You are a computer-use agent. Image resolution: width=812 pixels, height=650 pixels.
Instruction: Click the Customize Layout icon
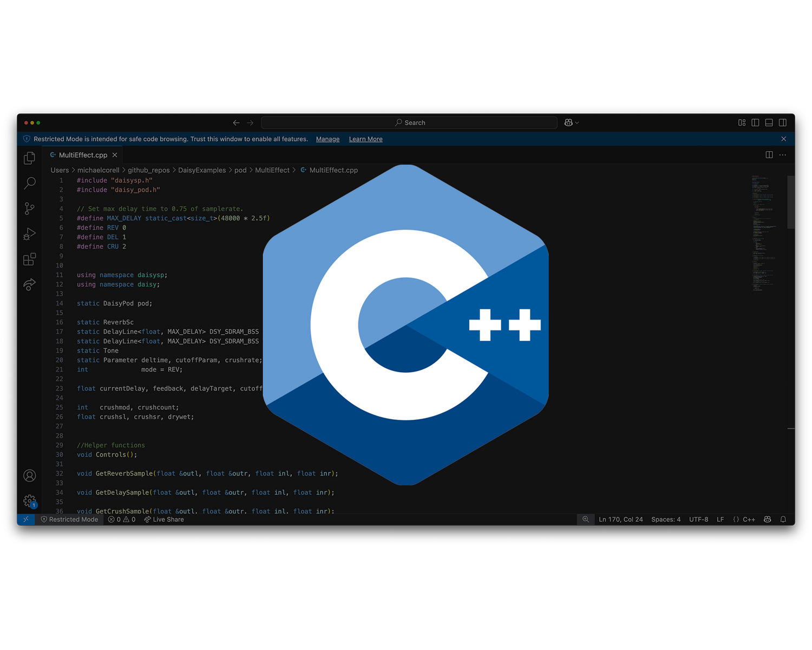pyautogui.click(x=742, y=123)
